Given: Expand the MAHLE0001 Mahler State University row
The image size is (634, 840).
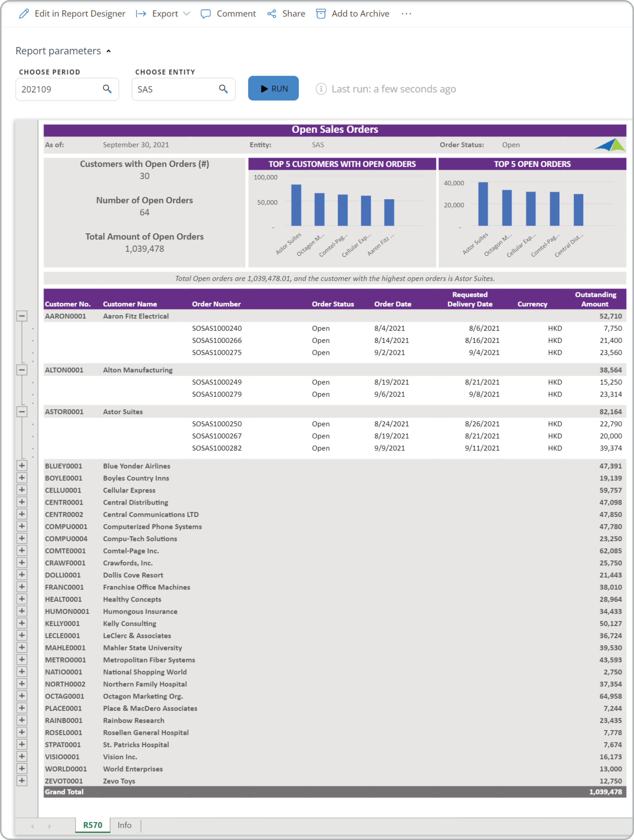Looking at the screenshot, I should click(22, 647).
